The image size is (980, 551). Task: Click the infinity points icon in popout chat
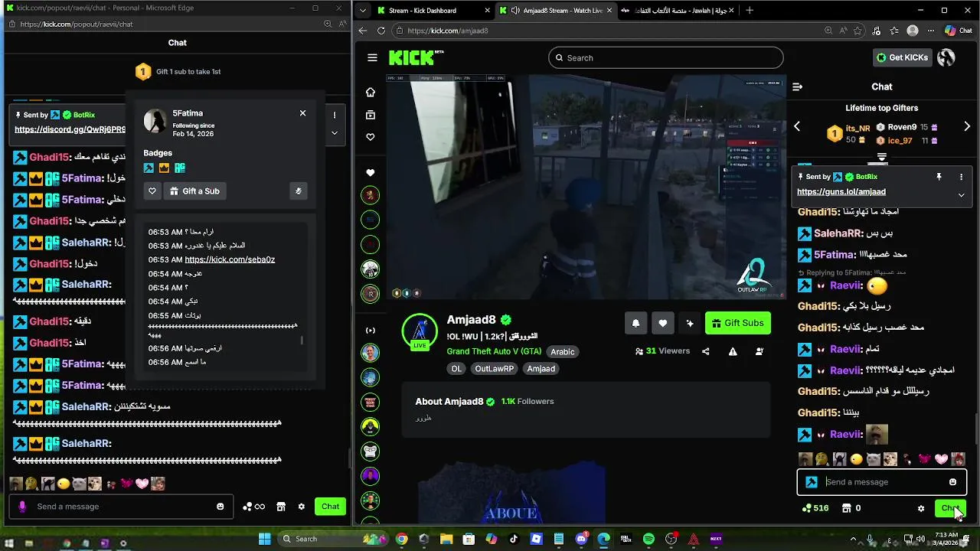(254, 507)
